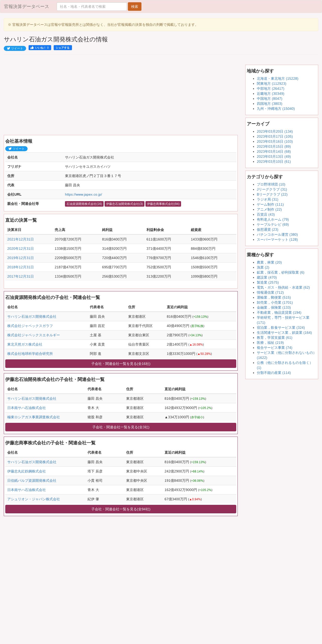322x644 pixels.
Task: Browse 中部地方 region link
Action: pyautogui.click(x=270, y=89)
